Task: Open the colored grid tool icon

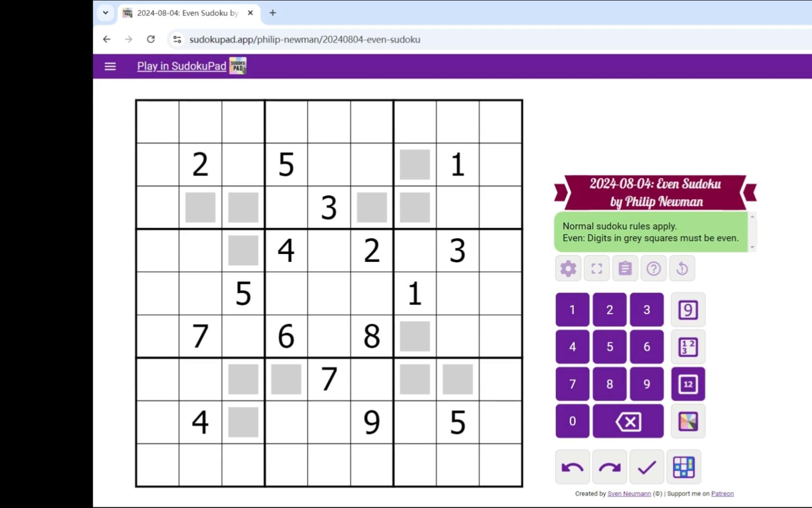Action: pyautogui.click(x=684, y=467)
